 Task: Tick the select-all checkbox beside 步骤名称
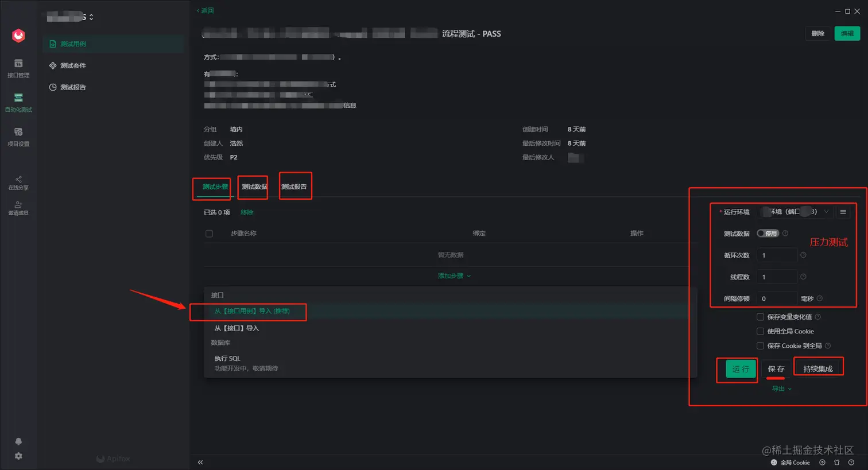tap(209, 234)
